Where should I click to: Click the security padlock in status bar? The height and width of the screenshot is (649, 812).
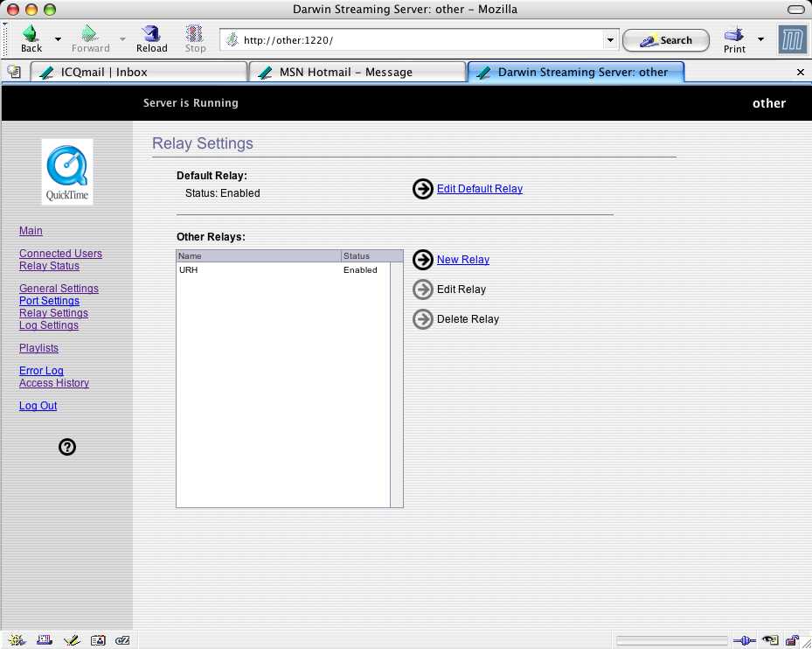[x=792, y=640]
